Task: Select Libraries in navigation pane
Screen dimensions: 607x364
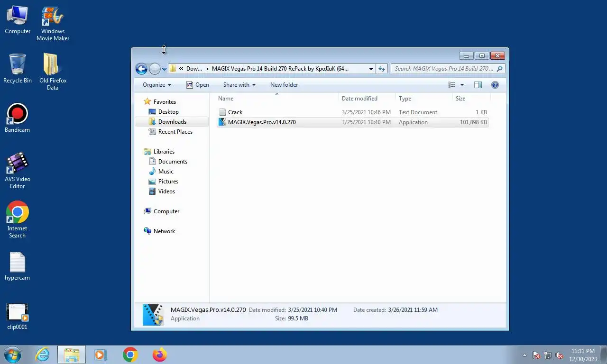Action: pyautogui.click(x=164, y=152)
